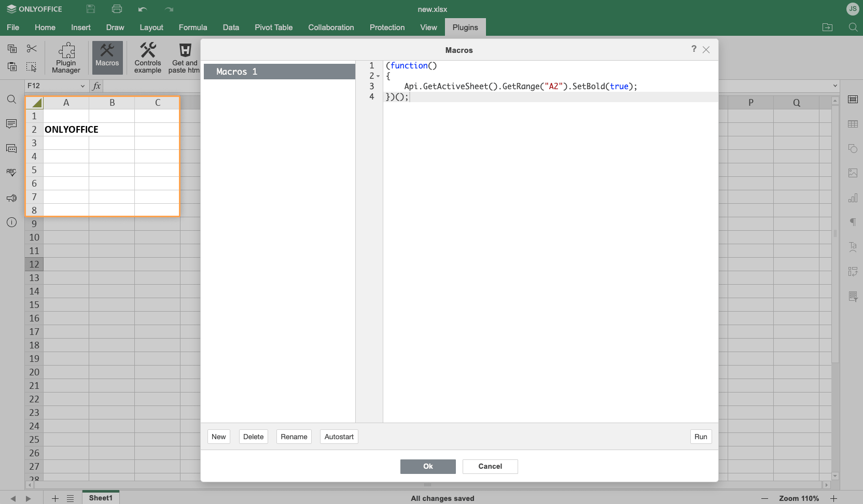Click the Cut scissors icon

click(32, 49)
